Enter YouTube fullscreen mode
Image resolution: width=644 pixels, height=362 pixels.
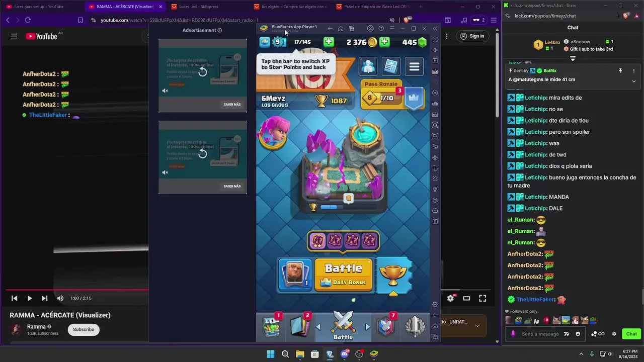coord(482,298)
